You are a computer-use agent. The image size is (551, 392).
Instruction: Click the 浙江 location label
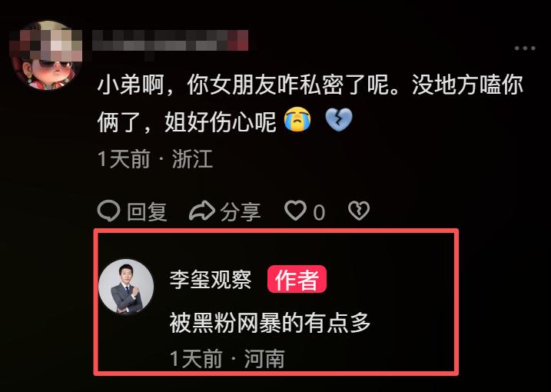(x=193, y=159)
